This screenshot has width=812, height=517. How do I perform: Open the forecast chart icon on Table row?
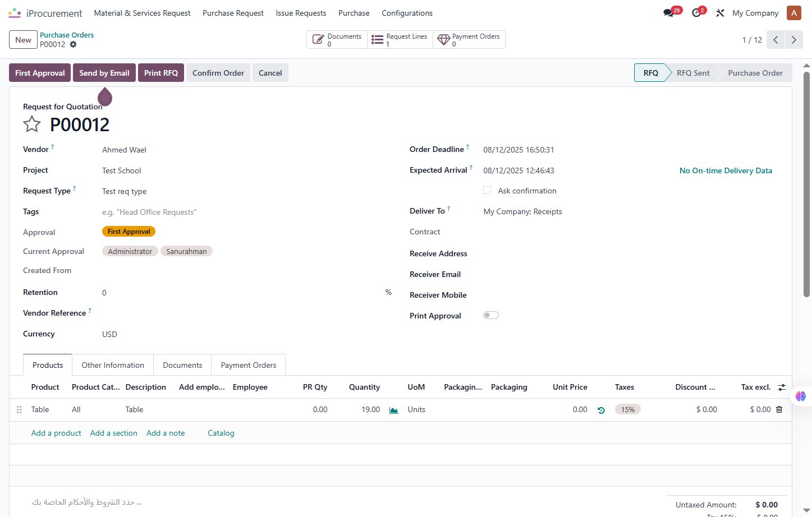pos(394,410)
